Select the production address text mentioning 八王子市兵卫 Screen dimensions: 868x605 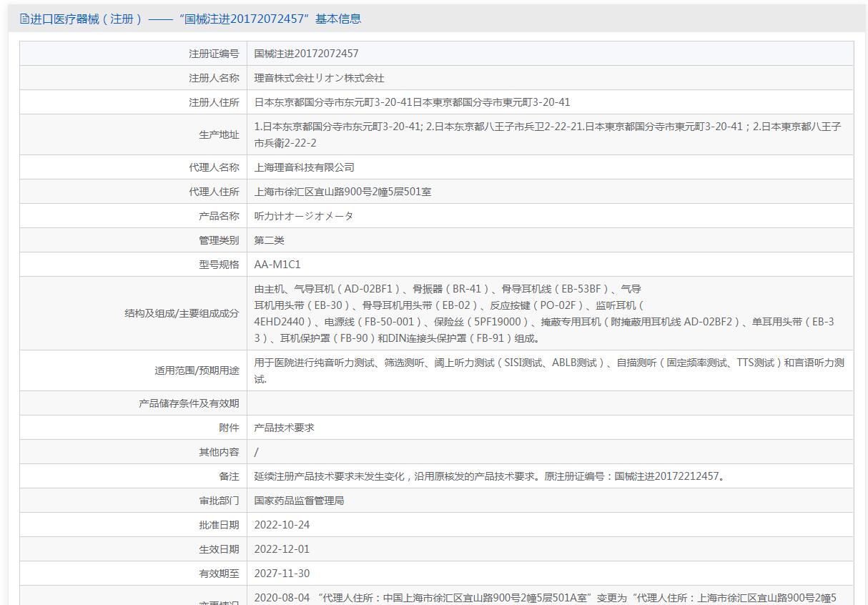548,134
